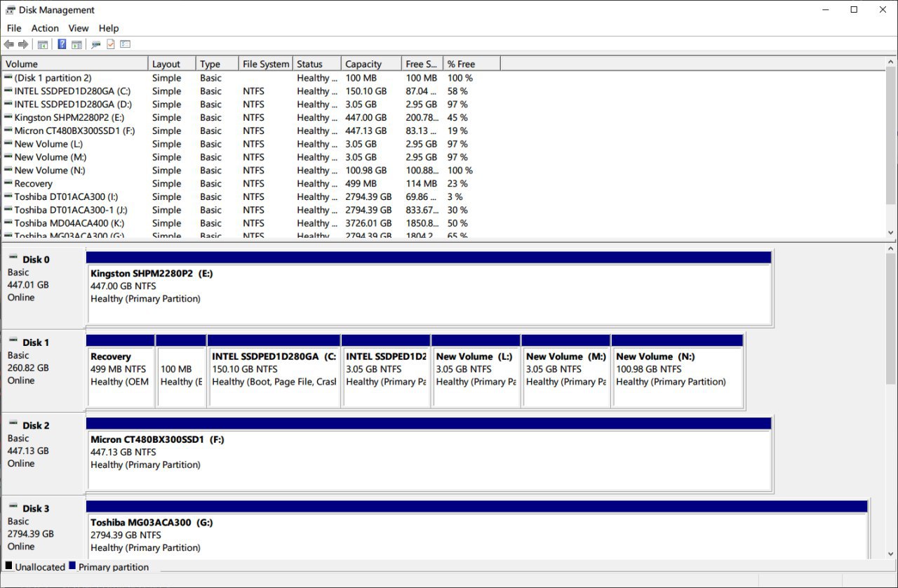Sort by the Layout column header

pos(172,64)
